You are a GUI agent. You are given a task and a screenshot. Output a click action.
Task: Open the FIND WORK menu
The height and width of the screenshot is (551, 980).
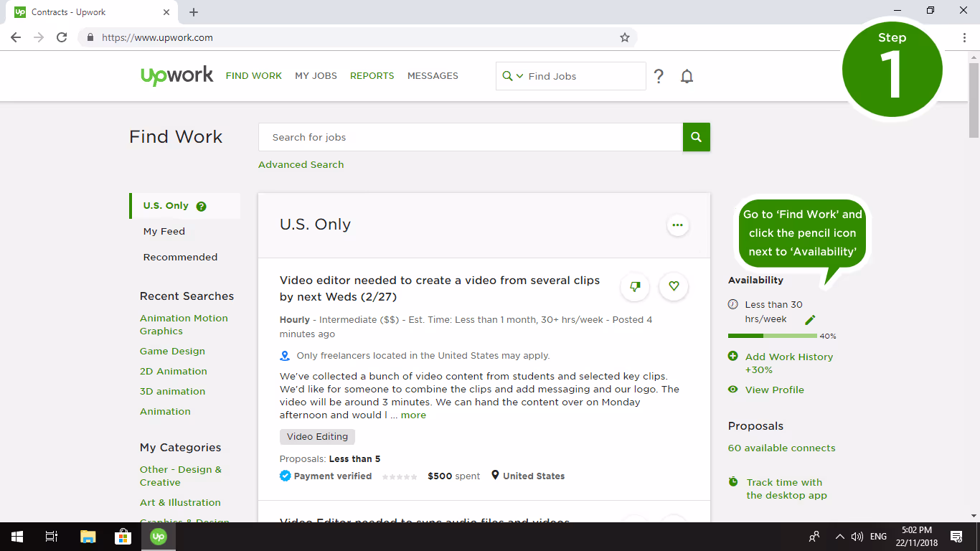point(254,76)
